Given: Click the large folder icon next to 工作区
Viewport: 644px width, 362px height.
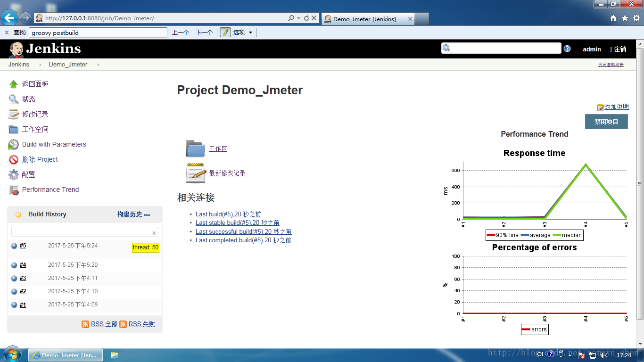Looking at the screenshot, I should (195, 148).
